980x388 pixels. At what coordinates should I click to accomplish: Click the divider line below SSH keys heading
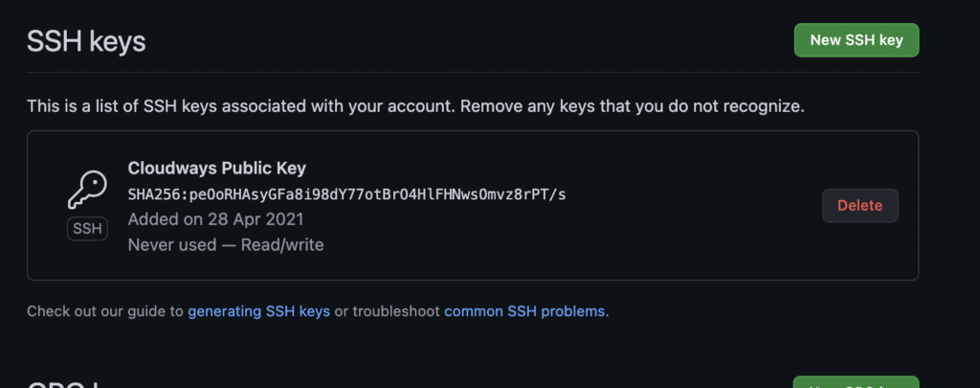(473, 72)
